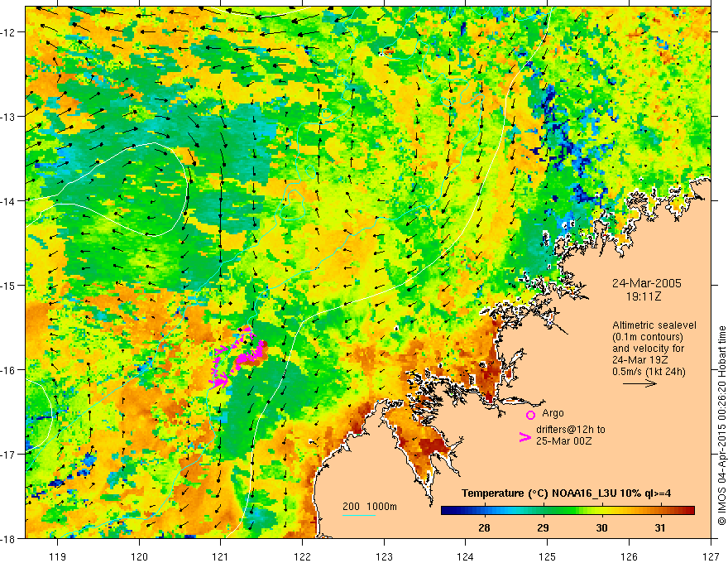Click the 0.5m/s velocity scale arrow
This screenshot has width=728, height=563.
coord(639,383)
